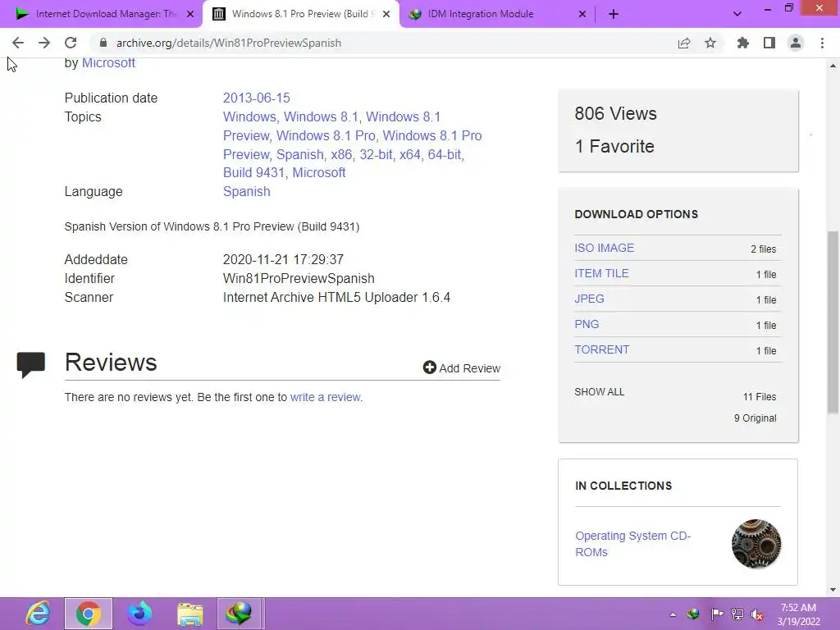Switch to Chrome in taskbar
This screenshot has height=630, width=840.
[89, 614]
